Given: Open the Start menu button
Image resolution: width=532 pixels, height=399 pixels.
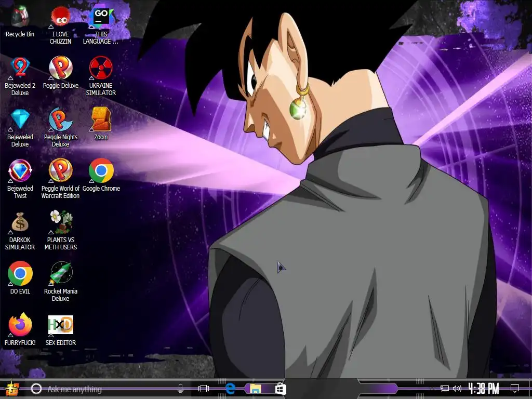Looking at the screenshot, I should [x=12, y=389].
